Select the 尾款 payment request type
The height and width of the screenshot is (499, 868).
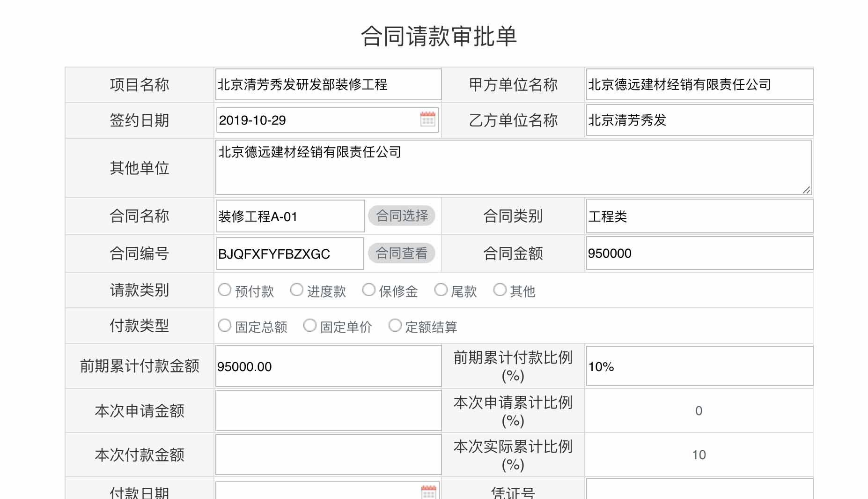(441, 290)
